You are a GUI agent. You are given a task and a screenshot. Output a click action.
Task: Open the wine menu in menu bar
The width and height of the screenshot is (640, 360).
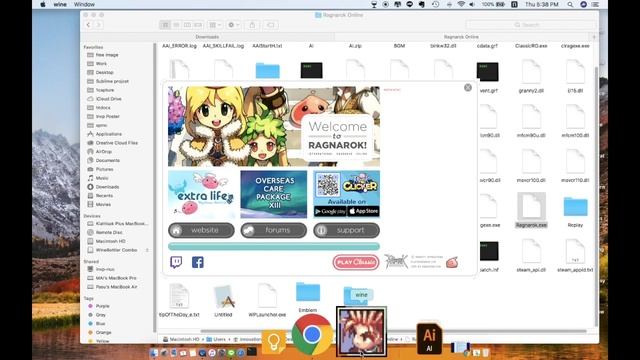pos(60,4)
